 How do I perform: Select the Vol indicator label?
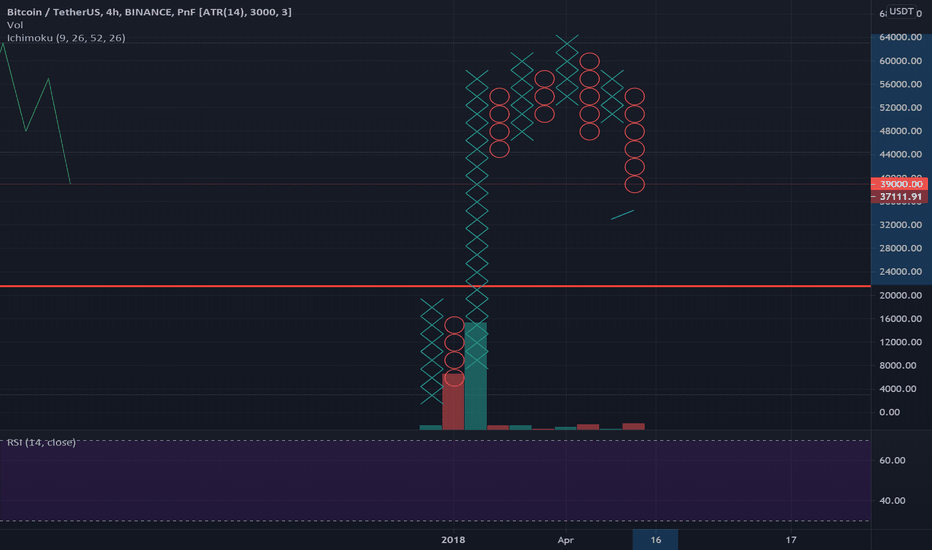point(15,25)
